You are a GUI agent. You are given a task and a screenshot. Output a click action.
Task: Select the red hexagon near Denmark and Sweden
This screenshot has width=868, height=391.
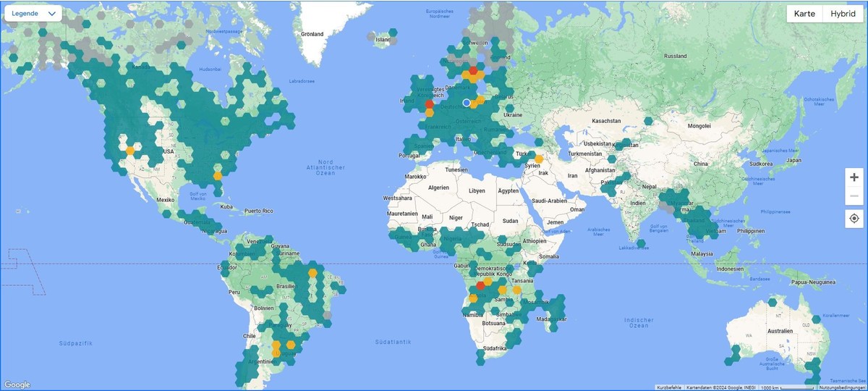click(473, 70)
